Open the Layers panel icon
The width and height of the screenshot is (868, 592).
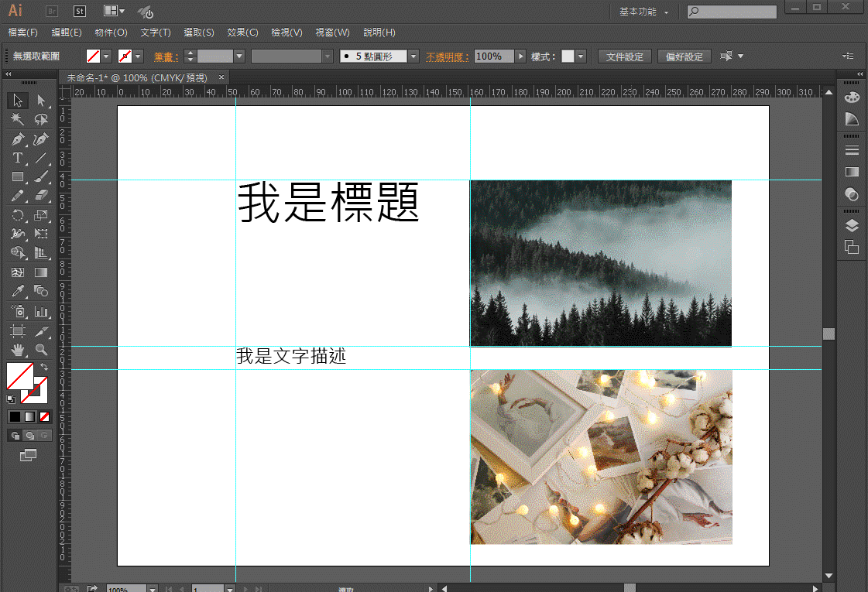(852, 225)
